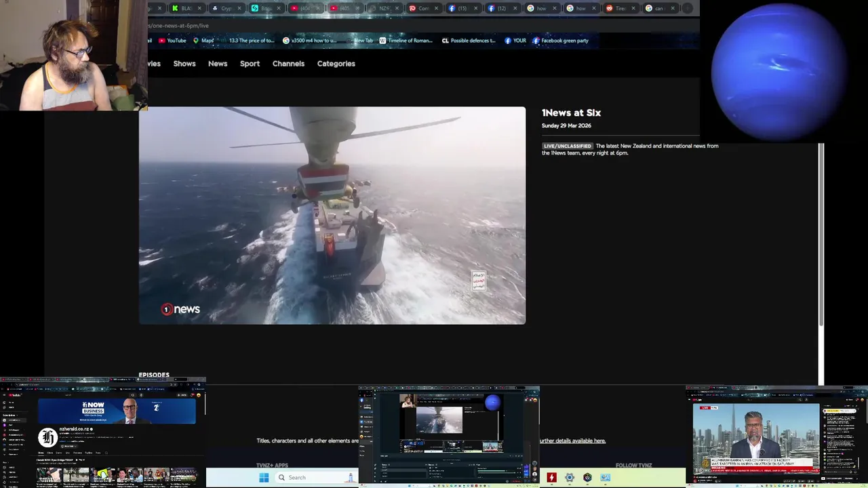Screen dimensions: 868x488
Task: Click the EPISODES heading
Action: click(x=154, y=375)
